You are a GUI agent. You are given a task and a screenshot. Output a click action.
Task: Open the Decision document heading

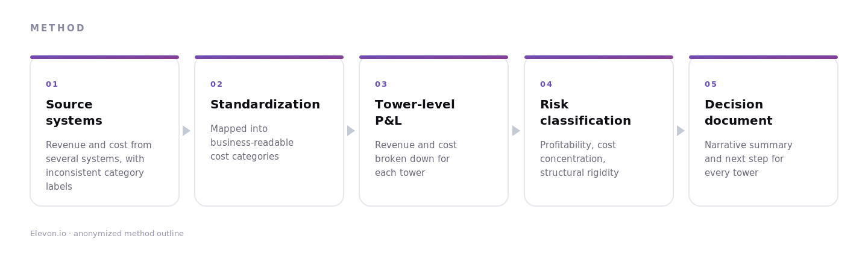point(738,113)
